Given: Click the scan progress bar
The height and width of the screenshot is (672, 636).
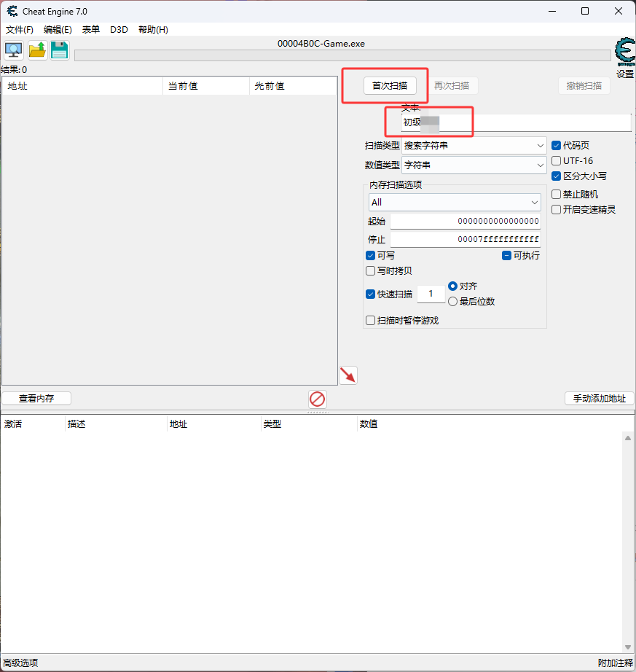Looking at the screenshot, I should [x=342, y=55].
